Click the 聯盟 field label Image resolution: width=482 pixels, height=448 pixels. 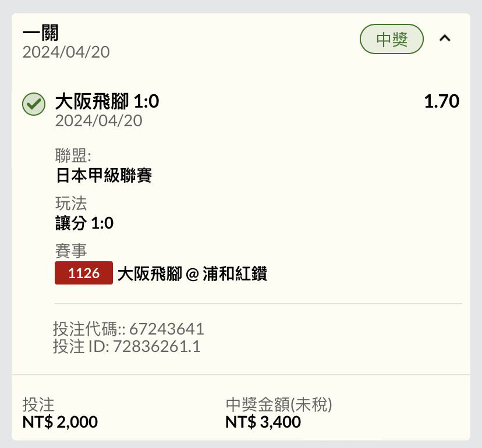click(73, 155)
